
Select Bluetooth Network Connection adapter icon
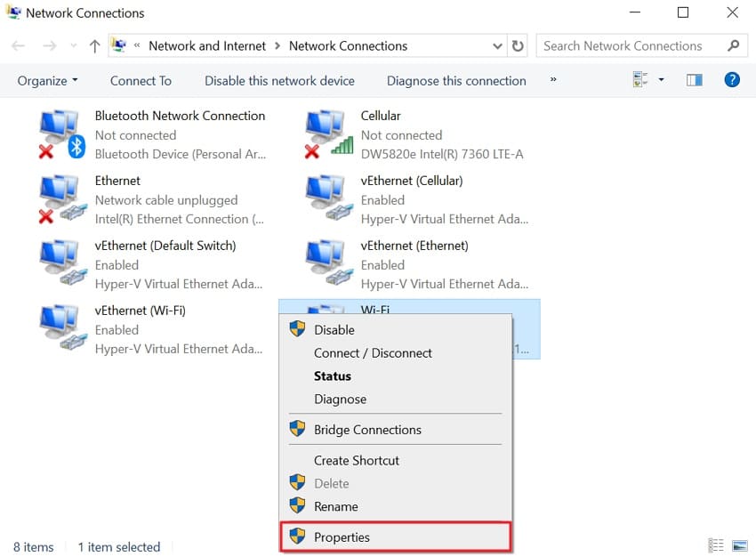[62, 134]
